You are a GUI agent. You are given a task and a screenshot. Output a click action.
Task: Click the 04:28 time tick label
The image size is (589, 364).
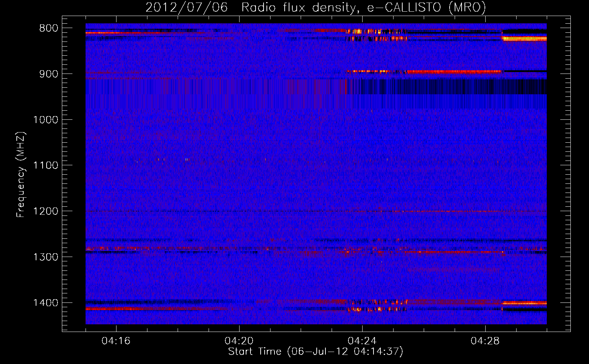tap(485, 341)
